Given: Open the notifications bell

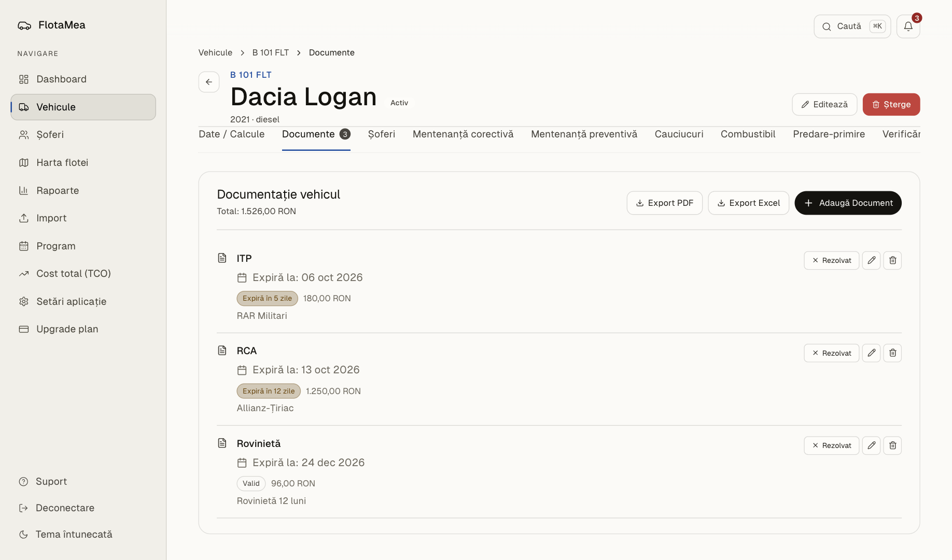Looking at the screenshot, I should (x=908, y=26).
